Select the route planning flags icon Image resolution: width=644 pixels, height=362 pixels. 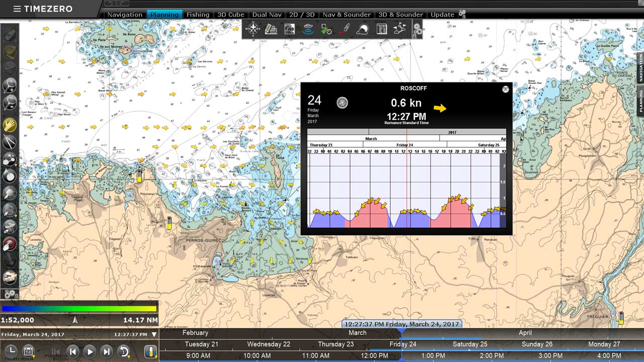point(399,29)
